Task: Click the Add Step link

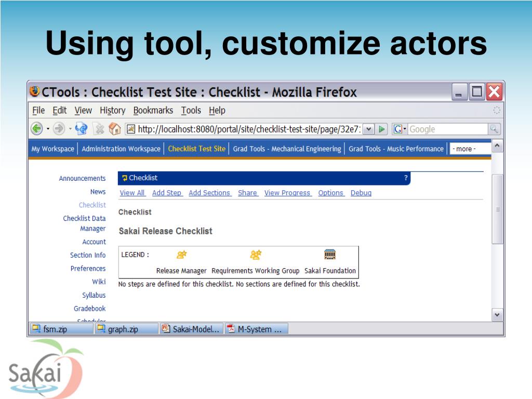Action: pyautogui.click(x=167, y=193)
